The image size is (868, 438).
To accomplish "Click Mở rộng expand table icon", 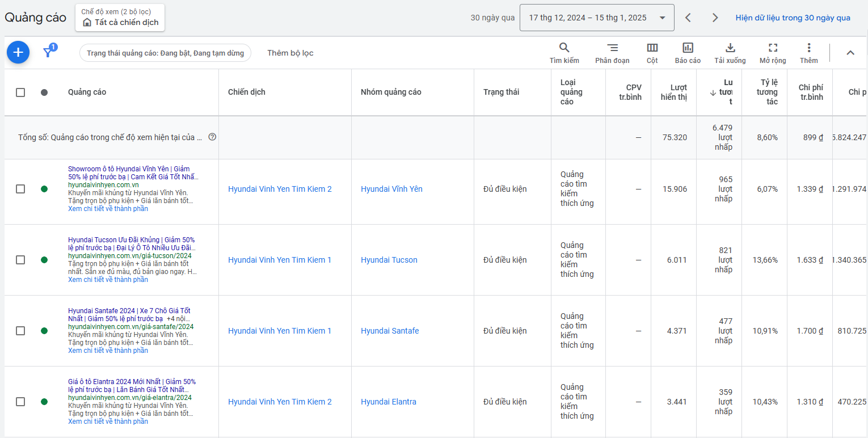I will coord(773,53).
